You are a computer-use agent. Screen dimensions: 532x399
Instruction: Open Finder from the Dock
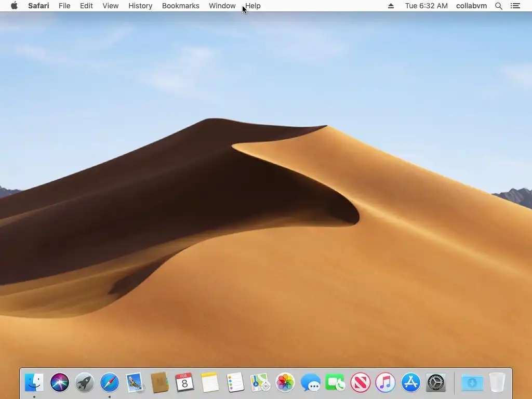[34, 382]
